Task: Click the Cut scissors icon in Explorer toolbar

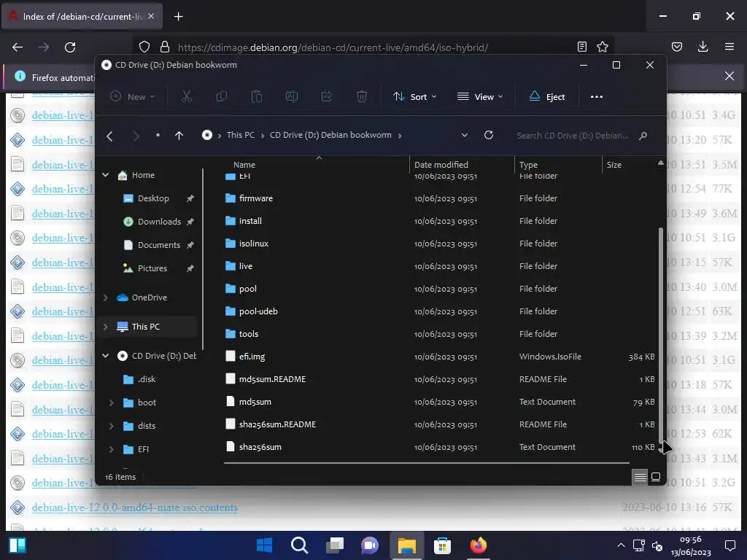Action: 187,97
